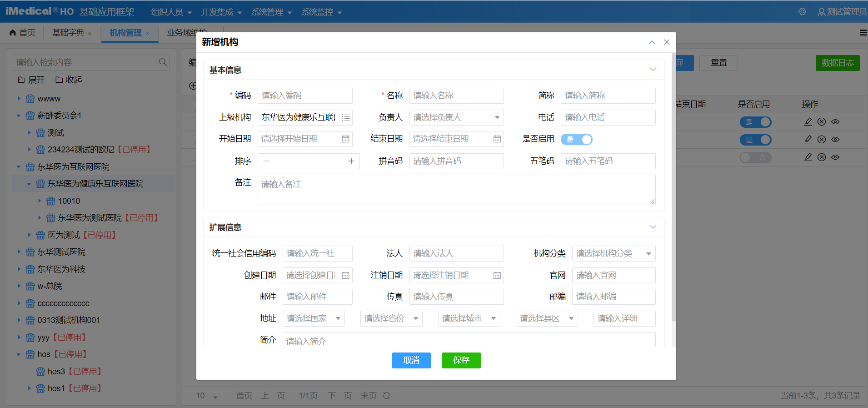The image size is (868, 408).
Task: Click minus button in 排序 stepper
Action: click(x=266, y=161)
